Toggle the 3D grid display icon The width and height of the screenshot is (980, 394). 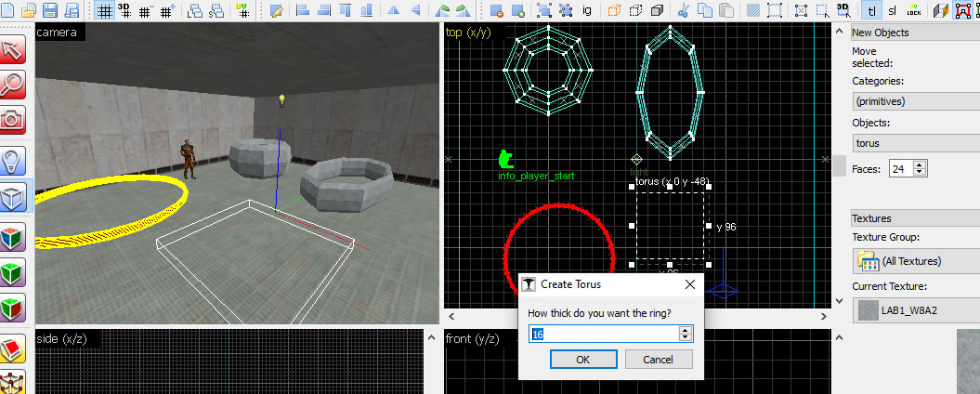[124, 10]
